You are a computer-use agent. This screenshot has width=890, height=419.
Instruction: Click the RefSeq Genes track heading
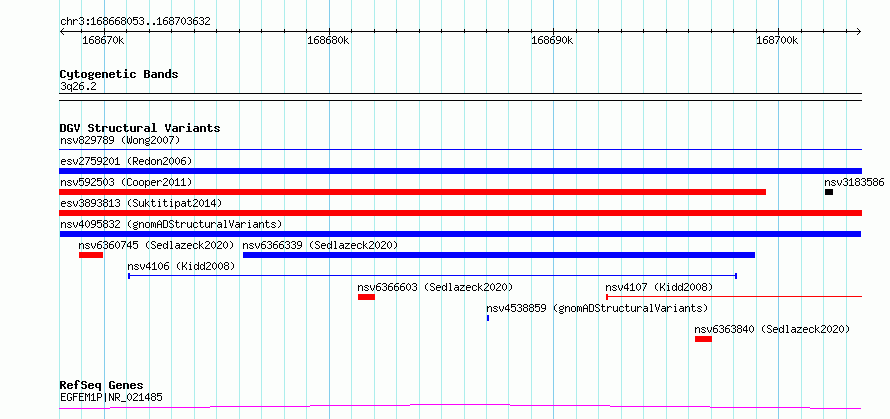click(101, 386)
